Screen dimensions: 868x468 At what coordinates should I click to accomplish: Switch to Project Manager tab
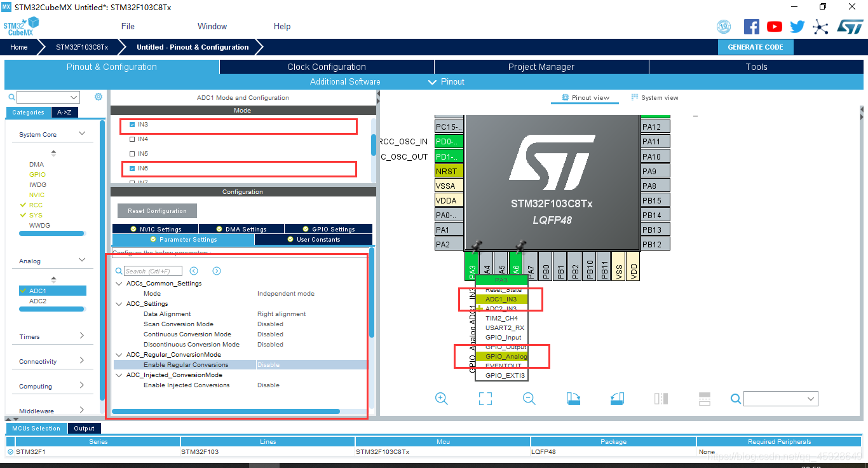pyautogui.click(x=541, y=67)
